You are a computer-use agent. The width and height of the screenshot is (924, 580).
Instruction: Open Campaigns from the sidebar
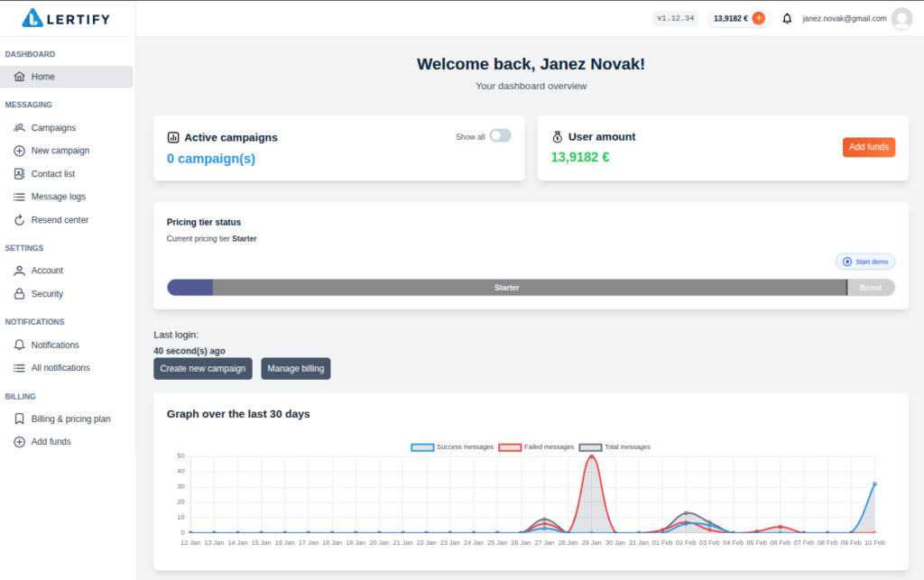pyautogui.click(x=53, y=128)
